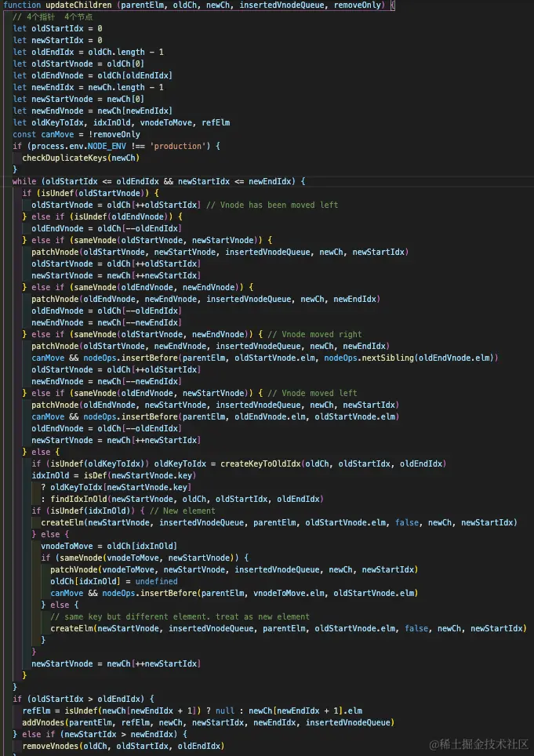Click the line 'let newStartIdx = 0'
534x756 pixels.
click(57, 41)
